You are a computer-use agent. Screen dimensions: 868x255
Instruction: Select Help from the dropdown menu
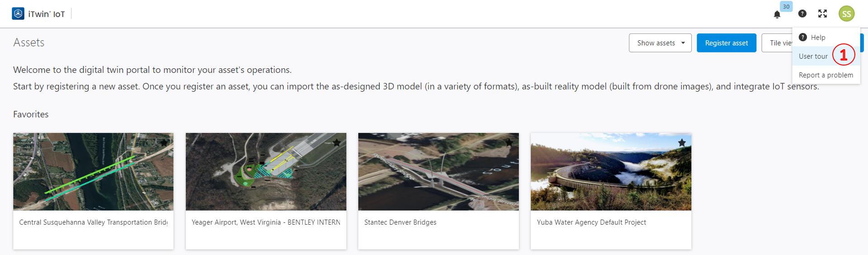817,38
